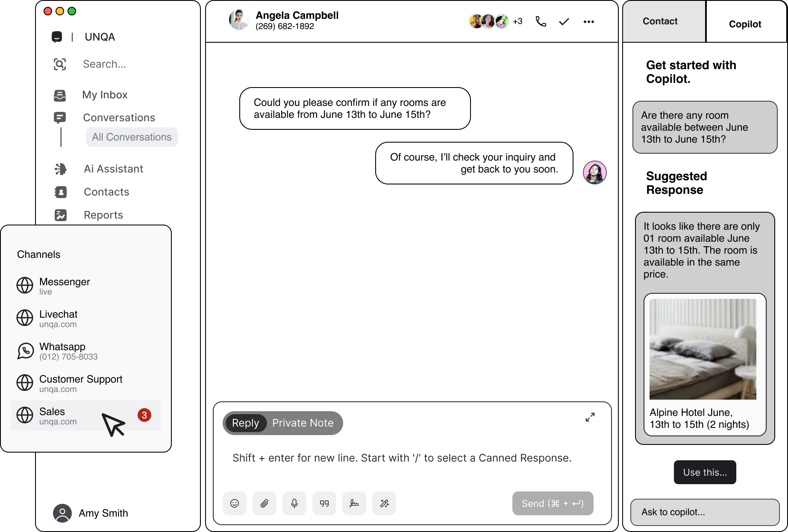Click the attachment paperclip icon
This screenshot has width=788, height=532.
pos(265,503)
